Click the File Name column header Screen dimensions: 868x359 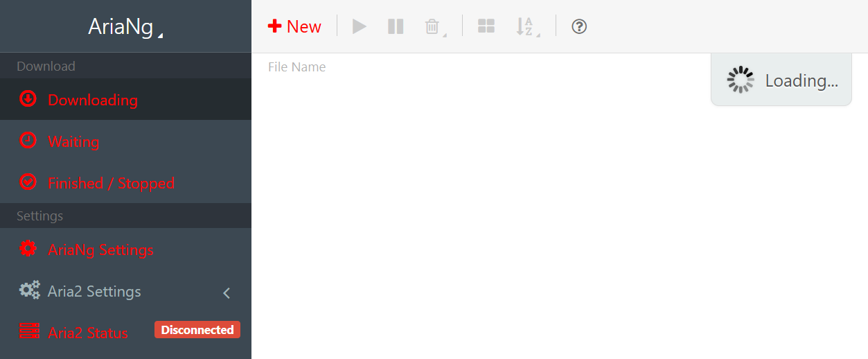296,67
